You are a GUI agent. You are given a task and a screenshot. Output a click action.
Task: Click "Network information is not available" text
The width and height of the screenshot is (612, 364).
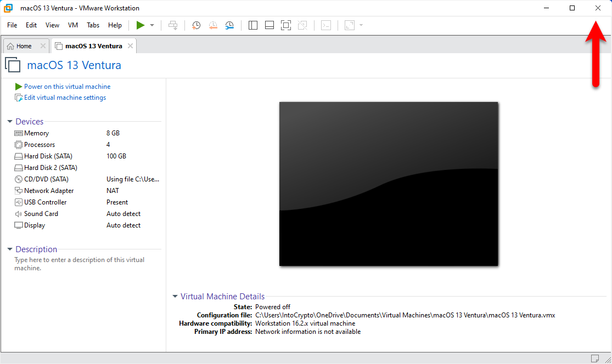coord(308,332)
